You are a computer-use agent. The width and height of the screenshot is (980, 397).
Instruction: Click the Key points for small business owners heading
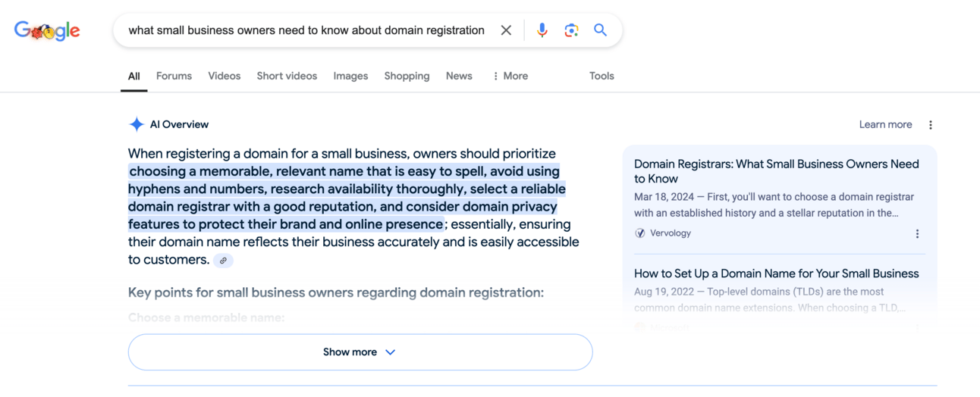click(336, 292)
